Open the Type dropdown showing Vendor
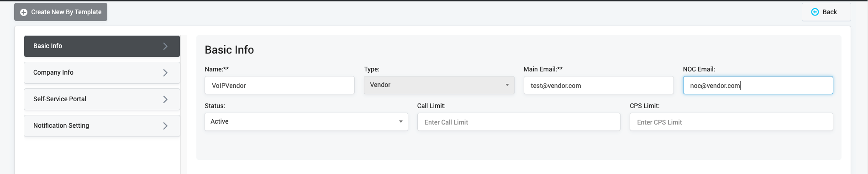 click(x=439, y=85)
